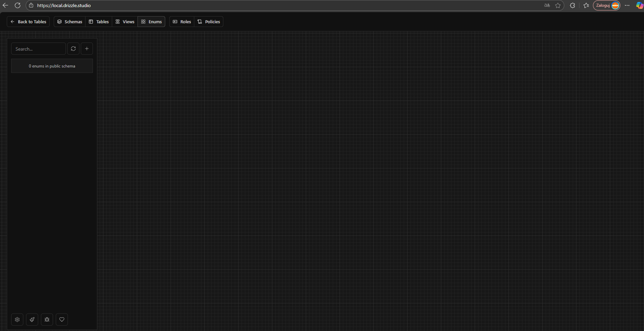Focus the enum Search field
The image size is (644, 331).
[39, 49]
